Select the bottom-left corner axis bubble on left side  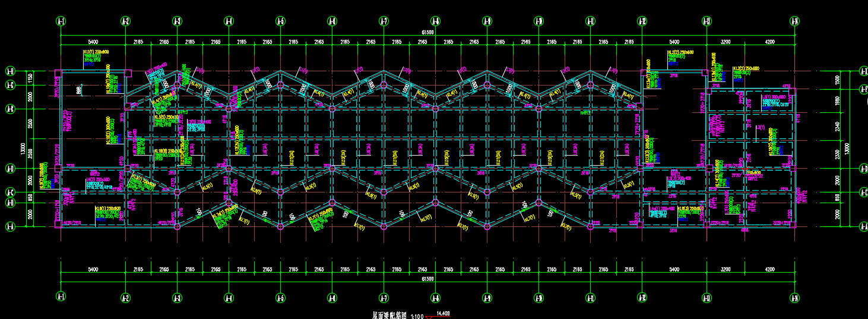point(10,226)
